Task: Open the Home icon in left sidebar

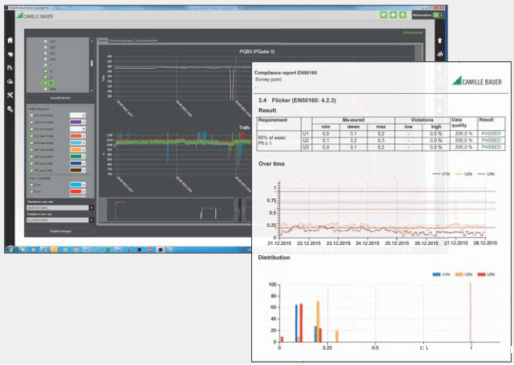Action: click(10, 40)
